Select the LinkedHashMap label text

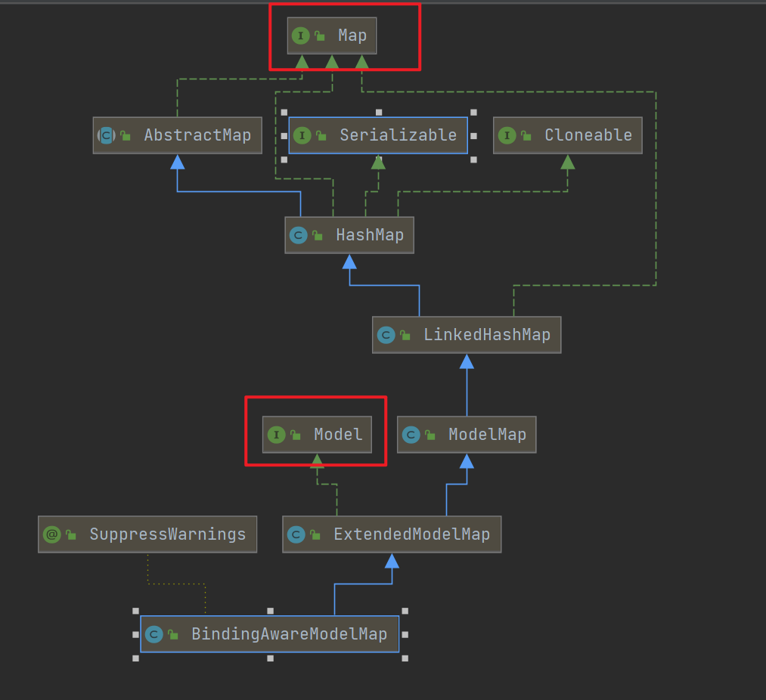point(486,335)
